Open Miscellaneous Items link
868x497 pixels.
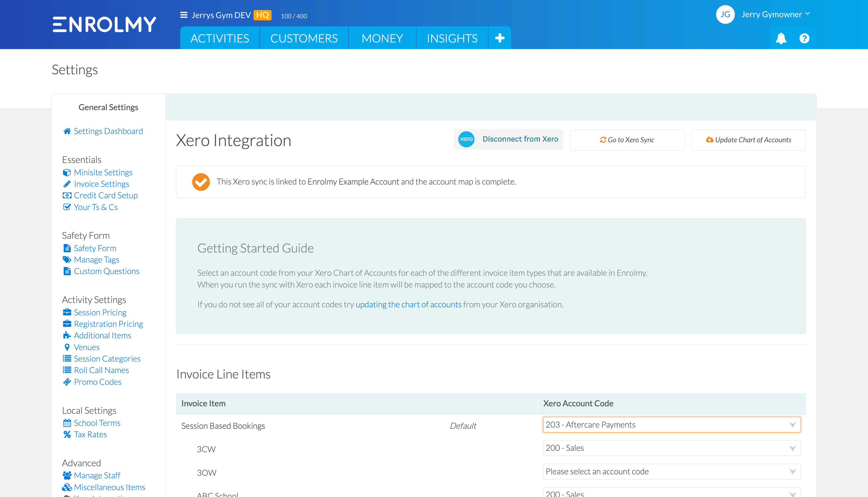tap(109, 487)
